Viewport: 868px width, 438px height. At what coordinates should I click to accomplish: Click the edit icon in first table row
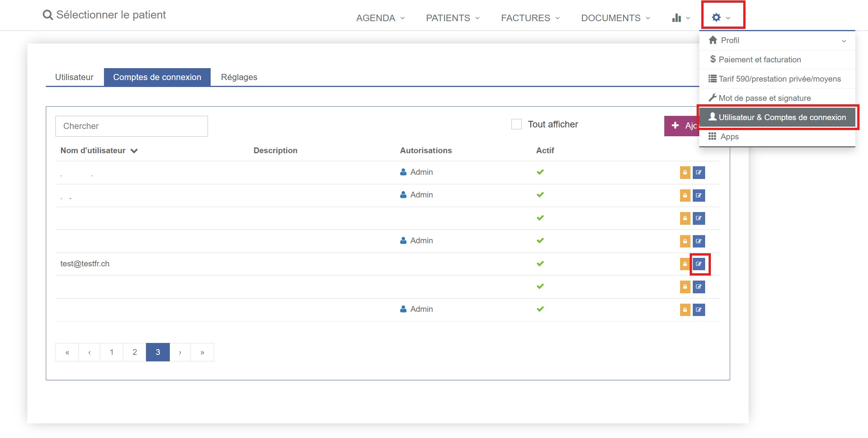click(699, 172)
